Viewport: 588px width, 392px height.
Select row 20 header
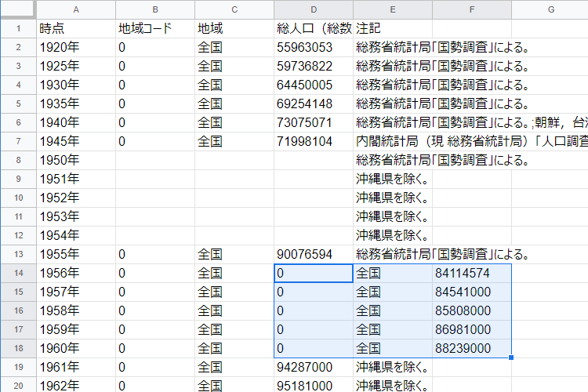point(18,385)
